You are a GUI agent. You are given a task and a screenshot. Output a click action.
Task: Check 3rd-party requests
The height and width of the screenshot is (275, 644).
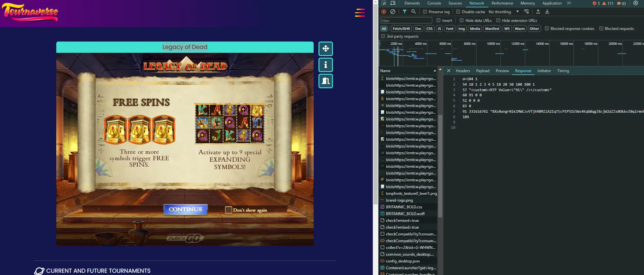pyautogui.click(x=383, y=36)
